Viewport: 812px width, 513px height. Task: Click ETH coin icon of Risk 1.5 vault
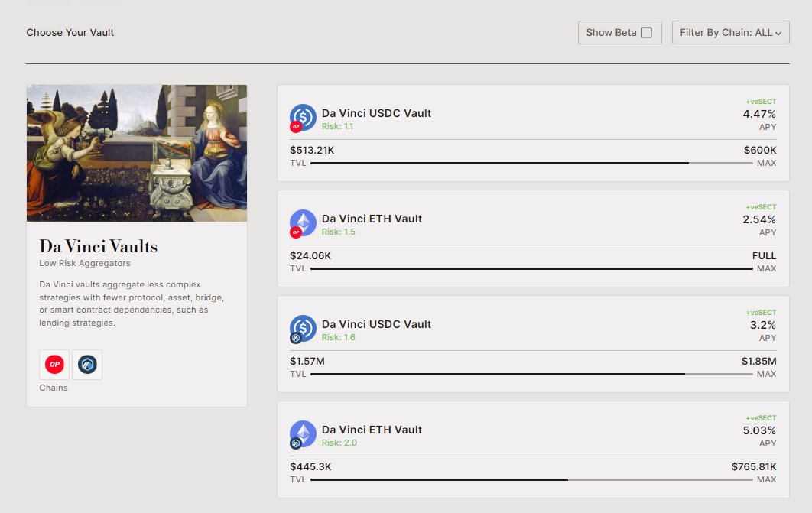(x=303, y=222)
